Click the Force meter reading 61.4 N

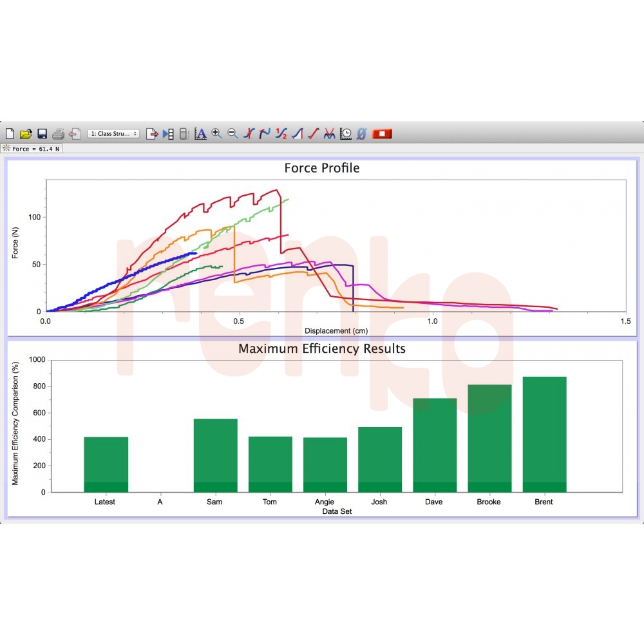coord(32,148)
